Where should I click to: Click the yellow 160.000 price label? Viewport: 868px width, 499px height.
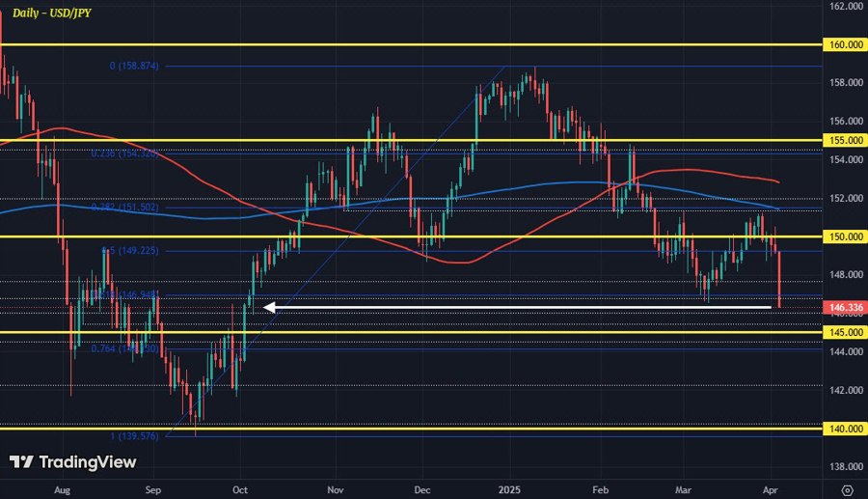[845, 44]
